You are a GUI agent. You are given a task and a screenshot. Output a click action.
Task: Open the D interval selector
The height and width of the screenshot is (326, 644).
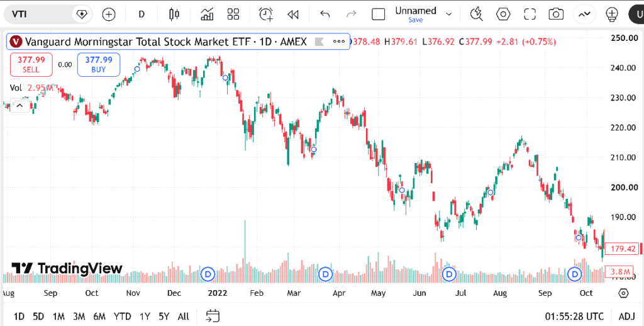point(142,14)
